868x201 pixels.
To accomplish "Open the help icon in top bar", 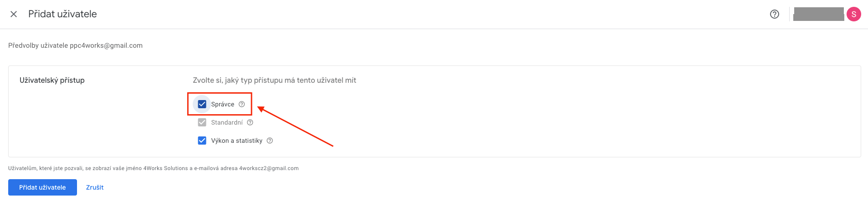I will click(775, 14).
